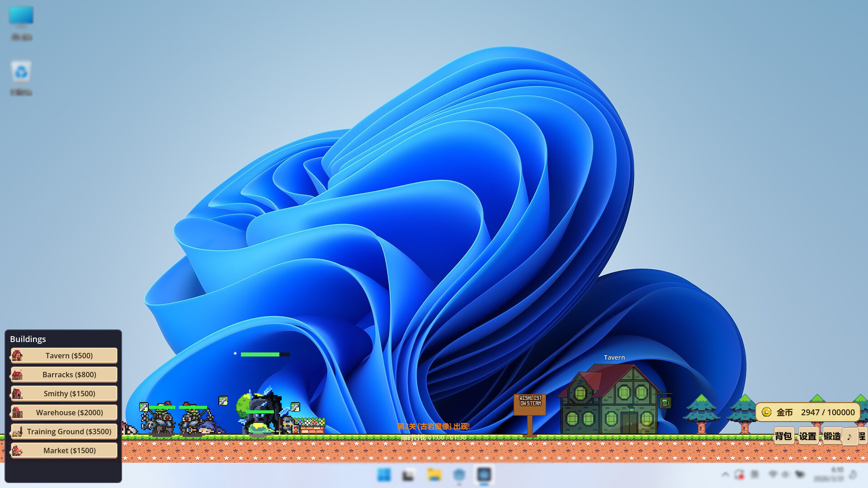Open File Explorer from taskbar
Screen dimensions: 868x488
pos(434,475)
